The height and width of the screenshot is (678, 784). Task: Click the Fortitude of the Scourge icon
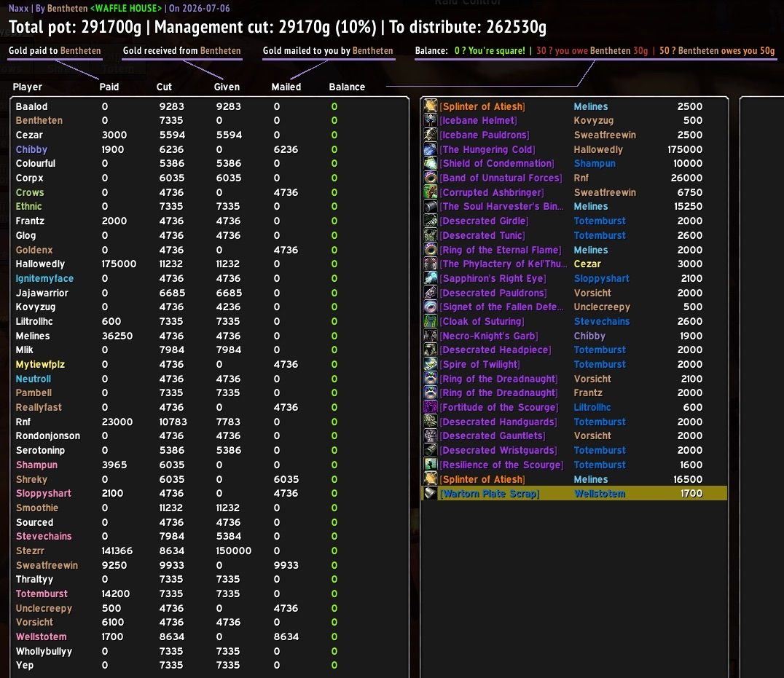431,407
